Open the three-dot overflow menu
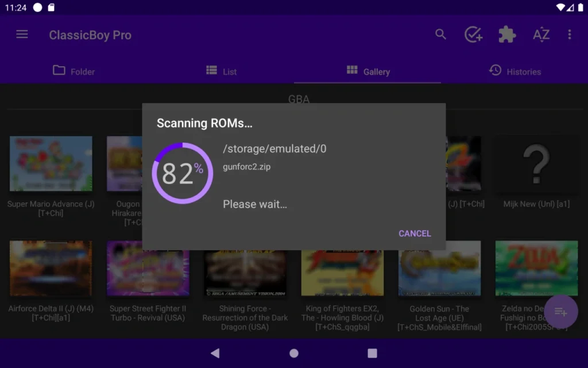 point(569,34)
